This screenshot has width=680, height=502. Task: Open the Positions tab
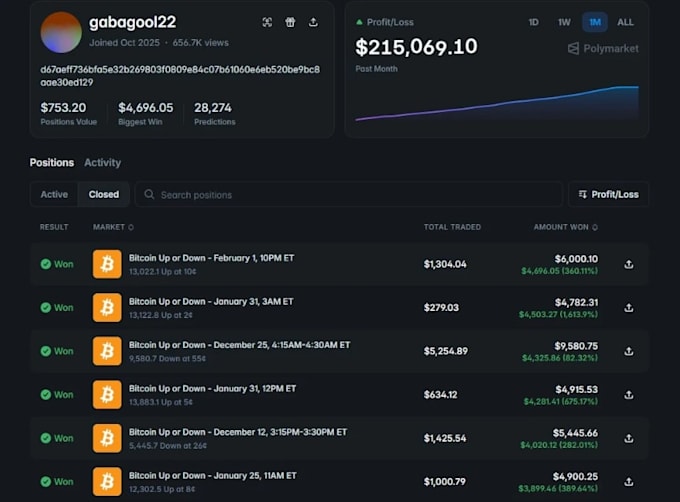52,163
